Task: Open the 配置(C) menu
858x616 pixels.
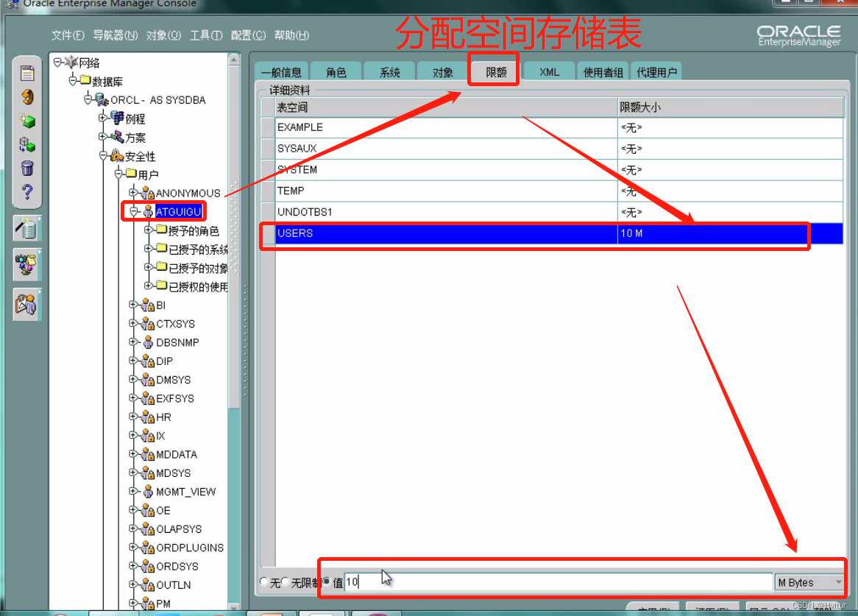Action: pos(248,35)
